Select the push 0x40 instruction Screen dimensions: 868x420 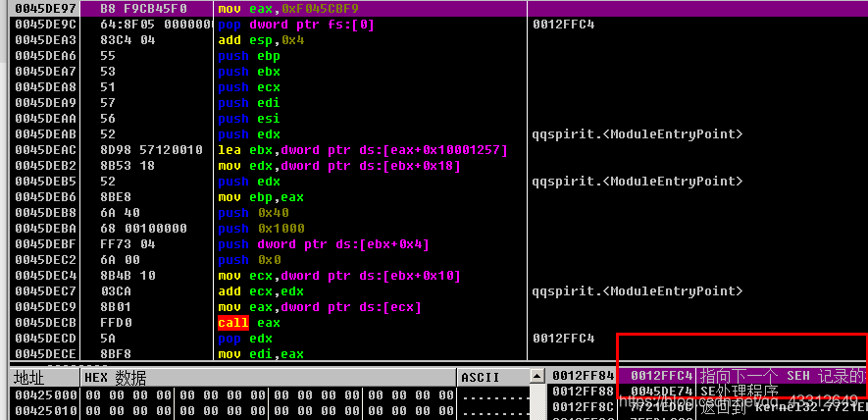click(254, 213)
